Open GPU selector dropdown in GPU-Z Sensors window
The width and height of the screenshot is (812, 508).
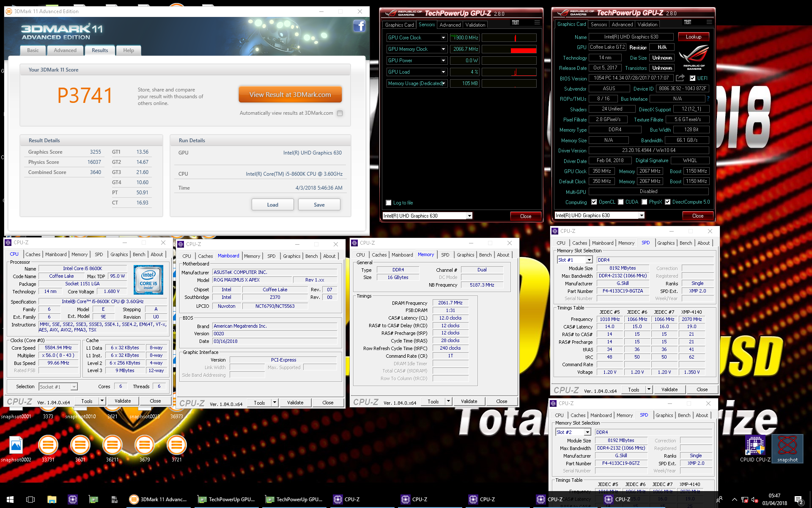click(x=469, y=216)
